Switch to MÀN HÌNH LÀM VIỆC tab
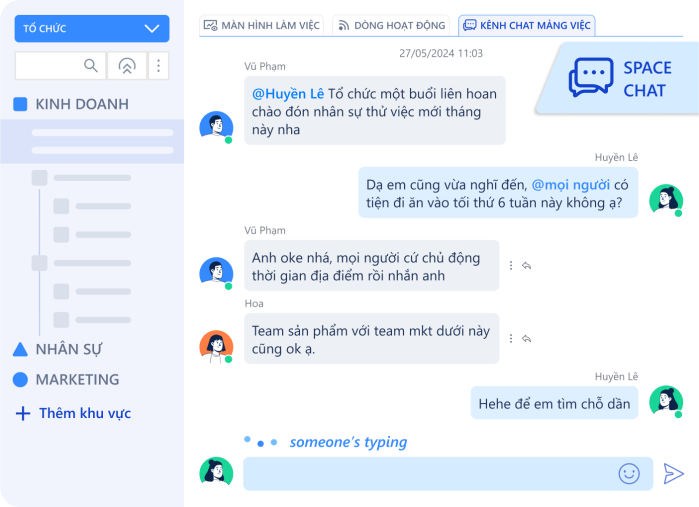Image resolution: width=699 pixels, height=507 pixels. (261, 25)
